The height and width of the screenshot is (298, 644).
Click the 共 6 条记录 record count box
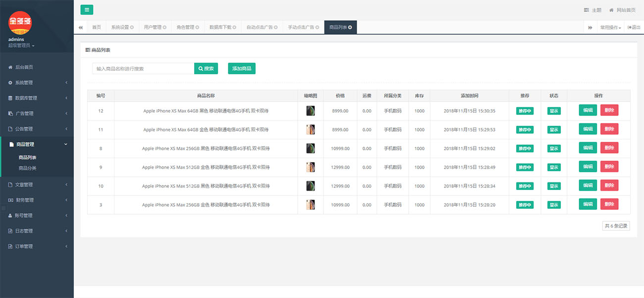pyautogui.click(x=616, y=226)
